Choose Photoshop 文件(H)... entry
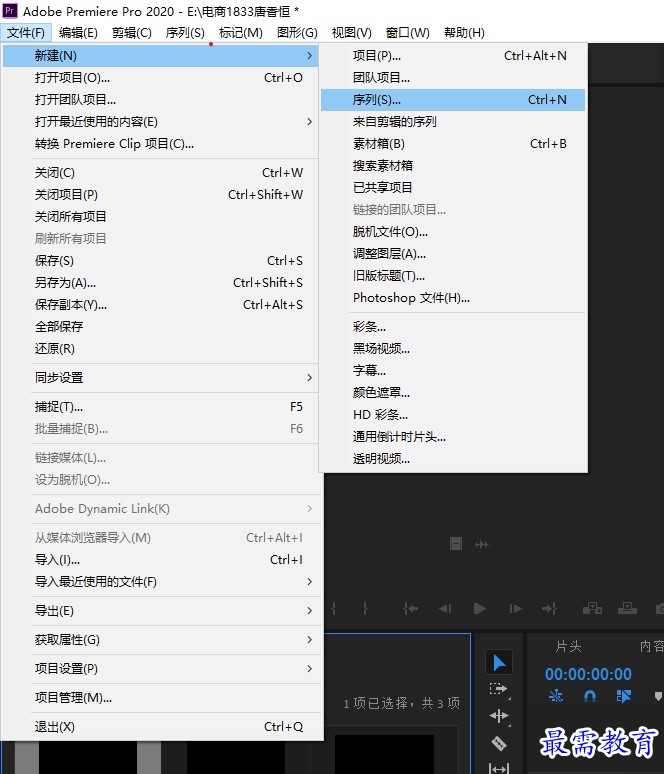664x774 pixels. point(453,298)
